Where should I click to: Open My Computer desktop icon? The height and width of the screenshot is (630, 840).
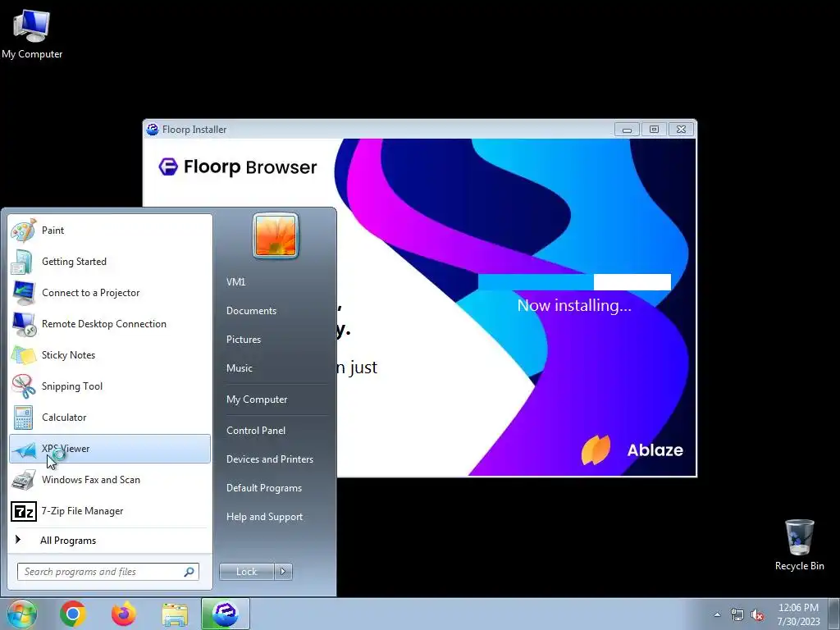click(32, 34)
